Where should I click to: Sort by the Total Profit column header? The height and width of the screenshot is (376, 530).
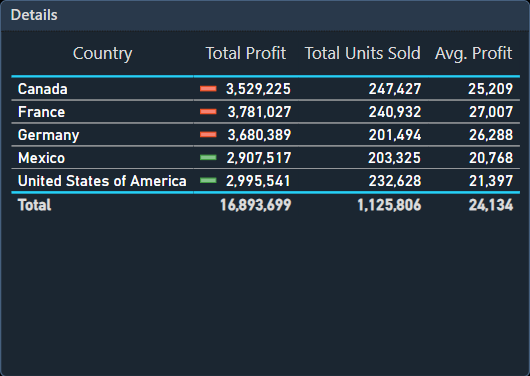click(x=246, y=53)
